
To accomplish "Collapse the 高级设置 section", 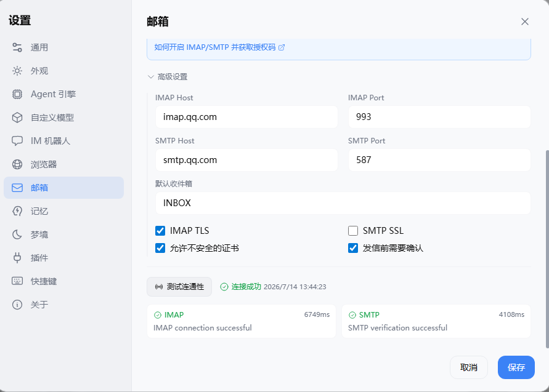I will tap(168, 77).
